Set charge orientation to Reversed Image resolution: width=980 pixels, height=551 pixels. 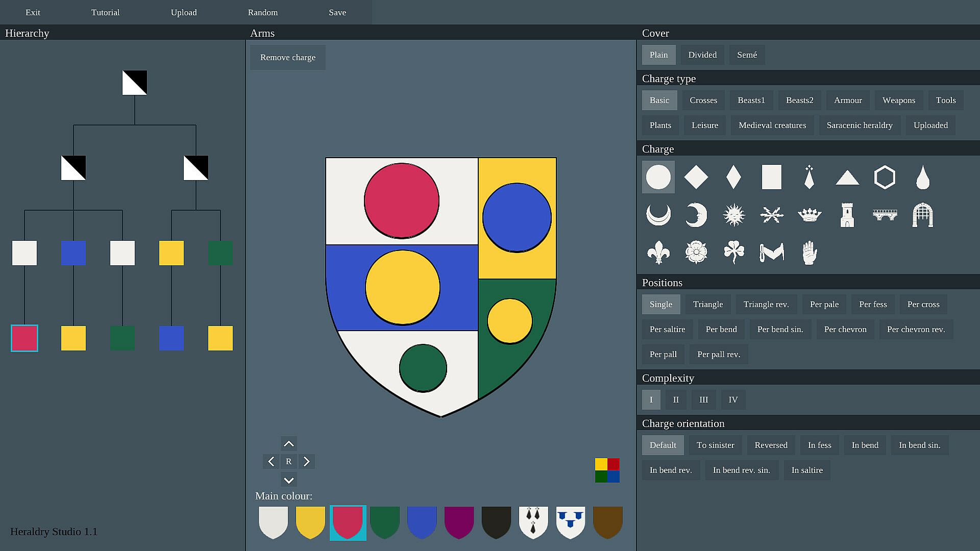coord(771,445)
